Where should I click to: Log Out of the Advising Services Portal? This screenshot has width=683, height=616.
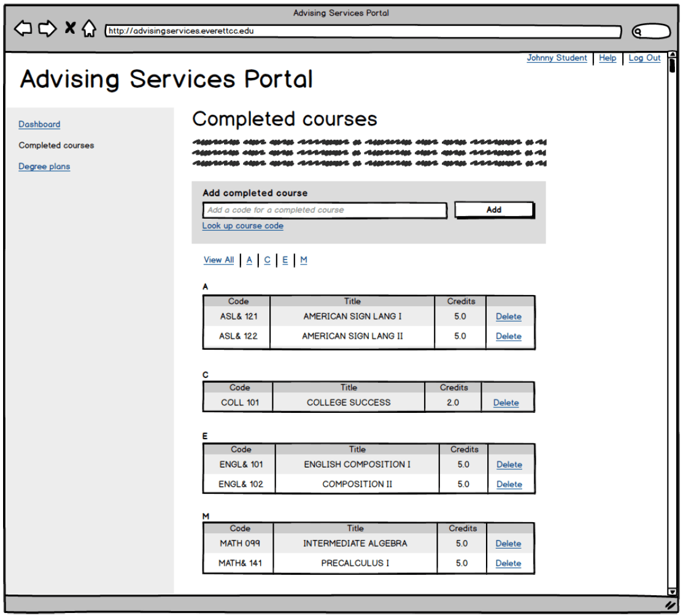[644, 58]
